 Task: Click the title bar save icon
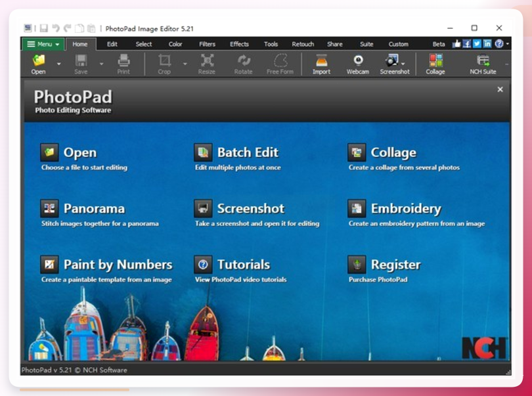coord(44,28)
